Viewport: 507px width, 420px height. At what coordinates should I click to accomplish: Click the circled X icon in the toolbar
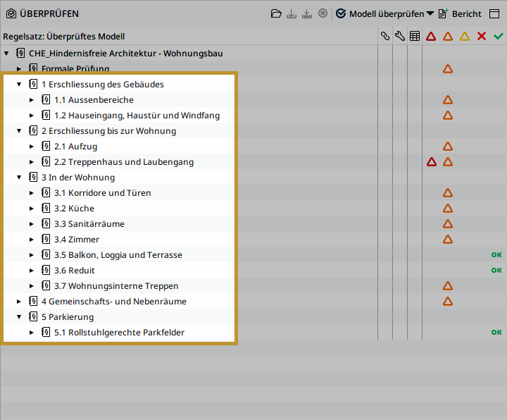[323, 13]
